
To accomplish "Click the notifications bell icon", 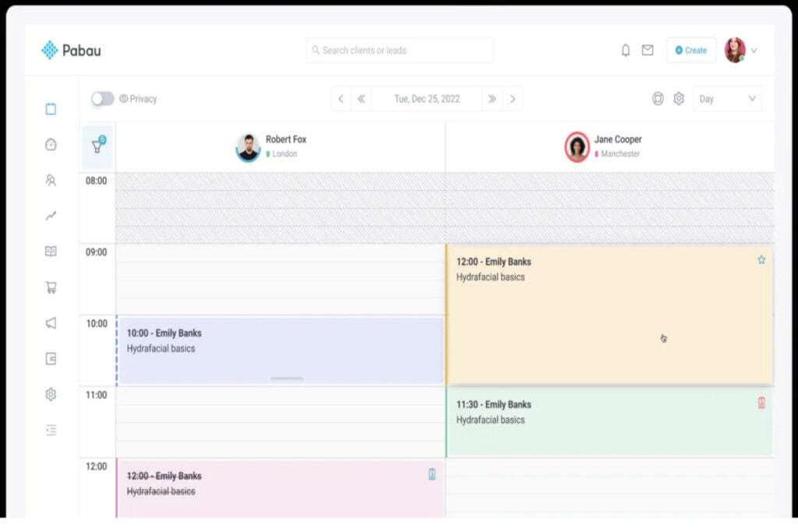I will [625, 51].
